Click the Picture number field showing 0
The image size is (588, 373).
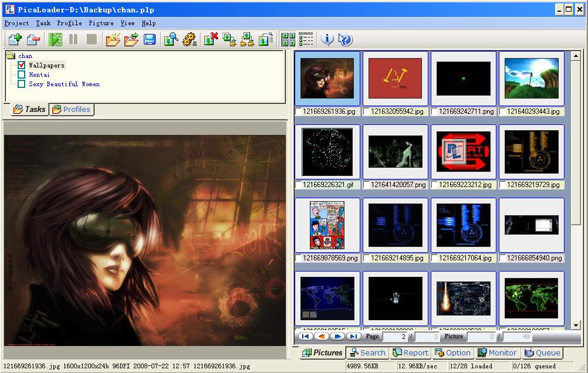pos(481,337)
